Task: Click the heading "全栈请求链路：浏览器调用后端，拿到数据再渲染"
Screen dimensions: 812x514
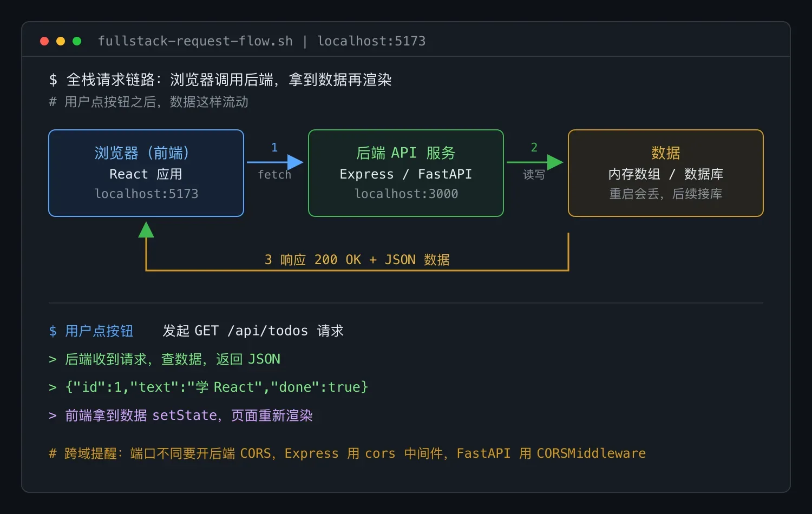Action: pos(229,80)
